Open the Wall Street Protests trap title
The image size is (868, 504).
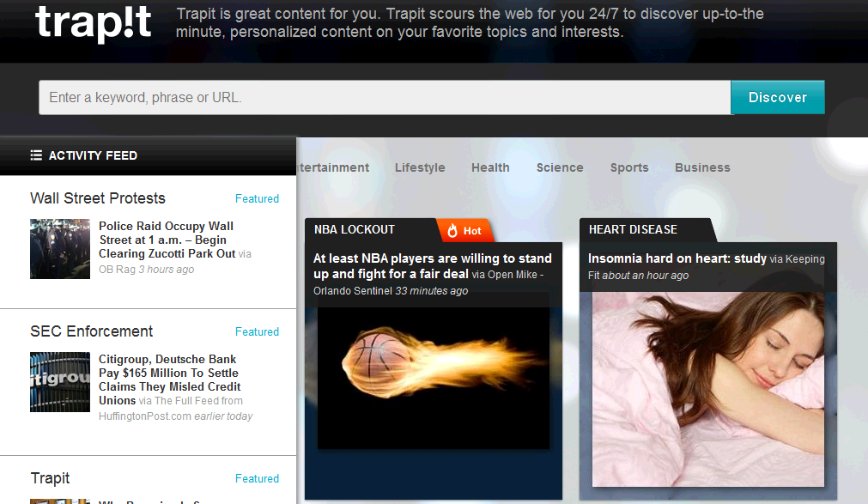[x=97, y=198]
